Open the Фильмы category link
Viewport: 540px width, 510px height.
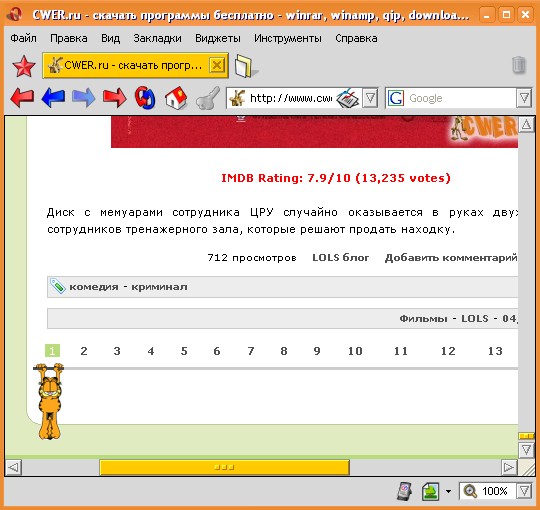(423, 319)
